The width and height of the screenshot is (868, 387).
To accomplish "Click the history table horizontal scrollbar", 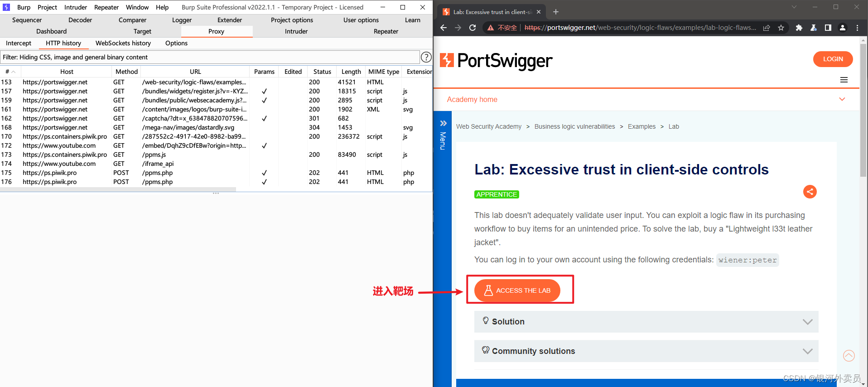I will (x=118, y=189).
